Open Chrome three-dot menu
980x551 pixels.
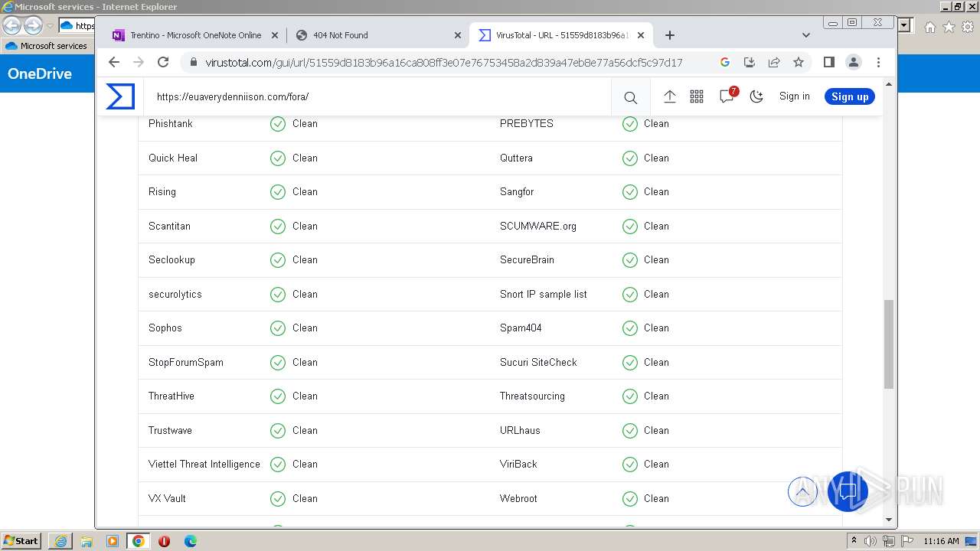[878, 63]
